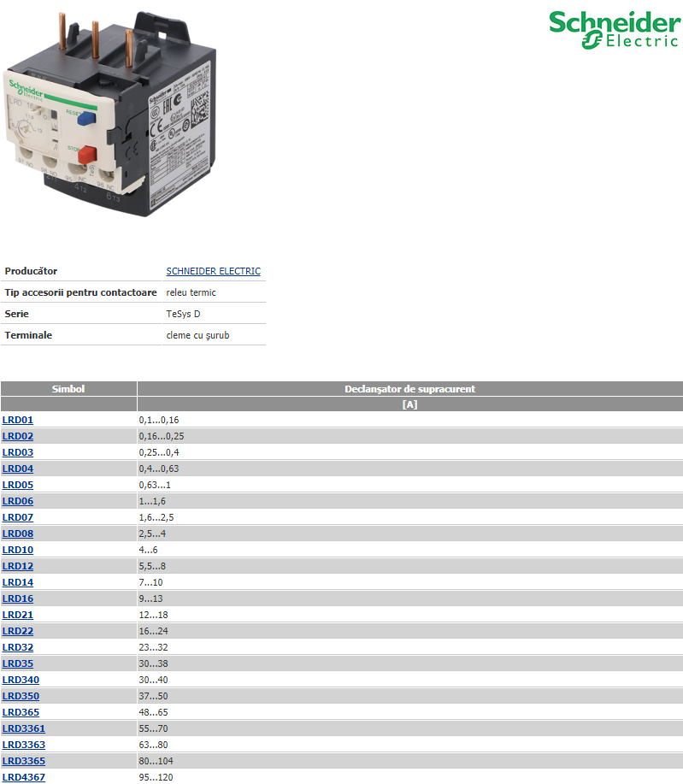
Task: Select the 37...50 current range cell
Action: click(x=410, y=696)
